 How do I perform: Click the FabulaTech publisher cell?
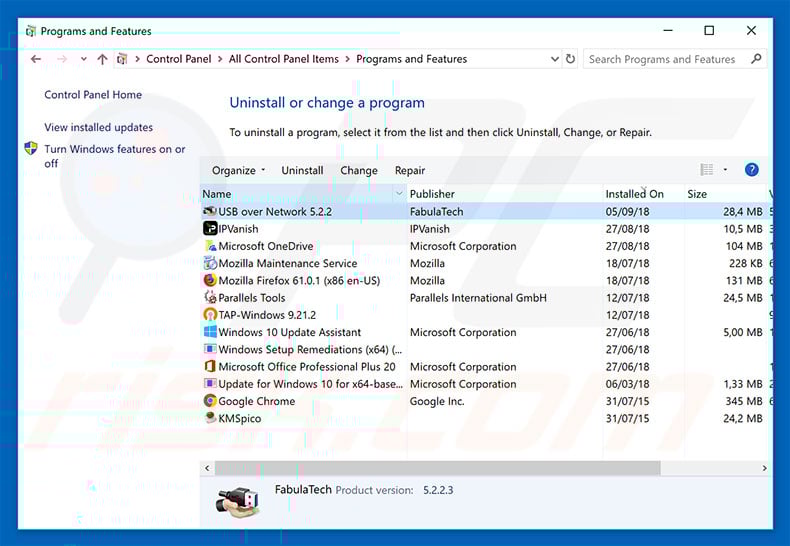(436, 212)
